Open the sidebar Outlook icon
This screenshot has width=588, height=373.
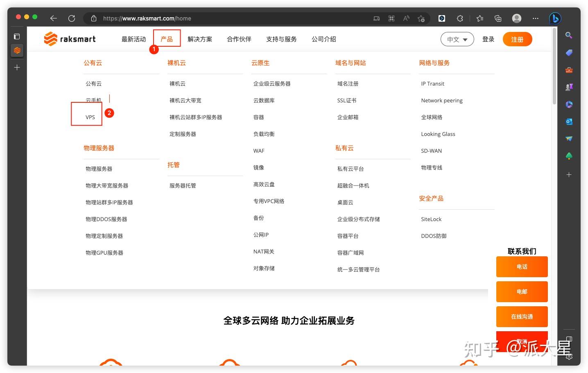click(569, 122)
